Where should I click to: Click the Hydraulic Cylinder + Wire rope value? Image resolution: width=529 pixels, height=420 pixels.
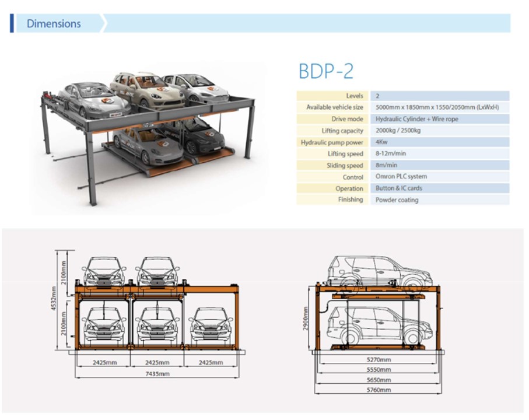416,119
